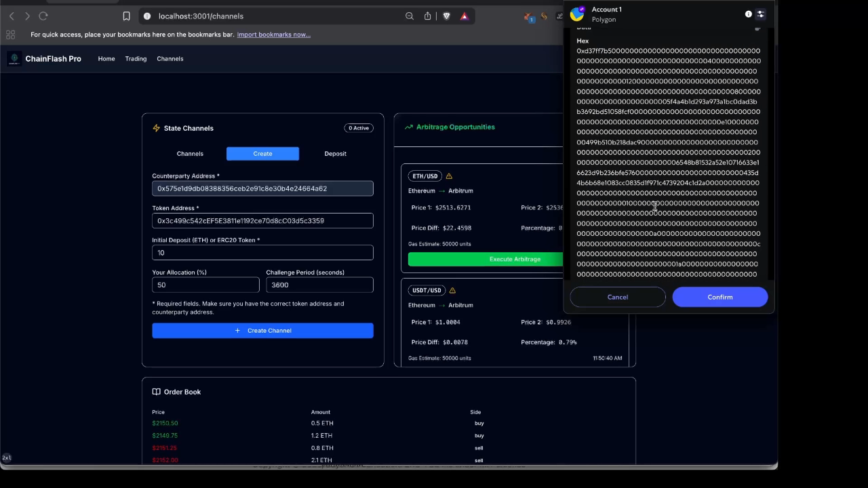The height and width of the screenshot is (488, 868).
Task: Zoom out page icon in address bar
Action: (x=410, y=16)
